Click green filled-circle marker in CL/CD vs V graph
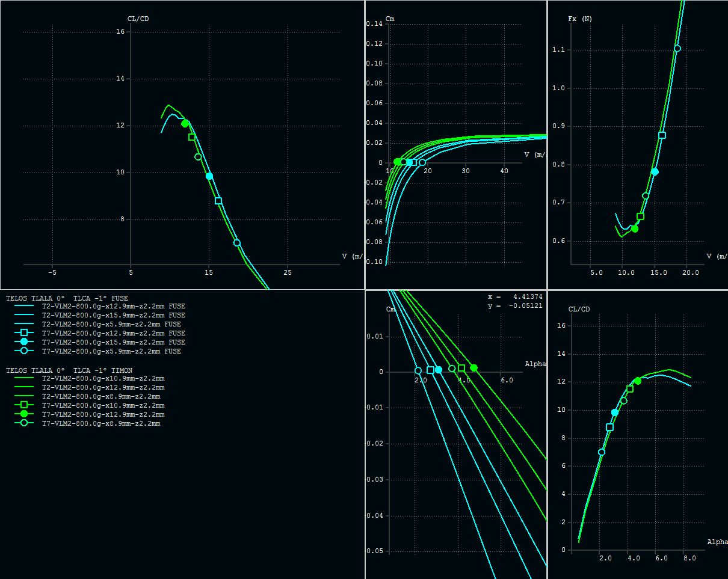Screen dimensions: 728x579 click(x=185, y=123)
